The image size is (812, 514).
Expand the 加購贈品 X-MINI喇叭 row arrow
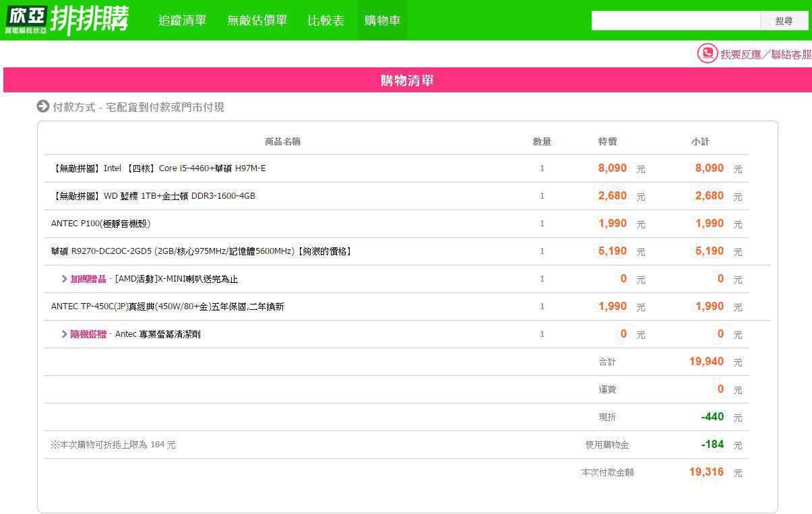point(65,279)
